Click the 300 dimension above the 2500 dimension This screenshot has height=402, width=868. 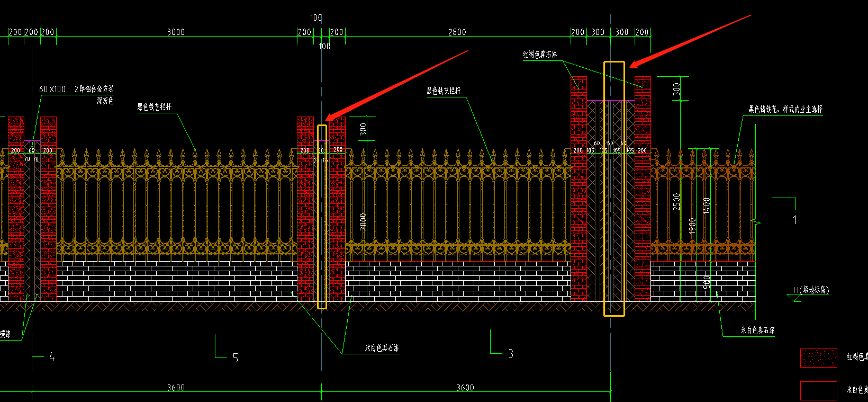coord(676,89)
